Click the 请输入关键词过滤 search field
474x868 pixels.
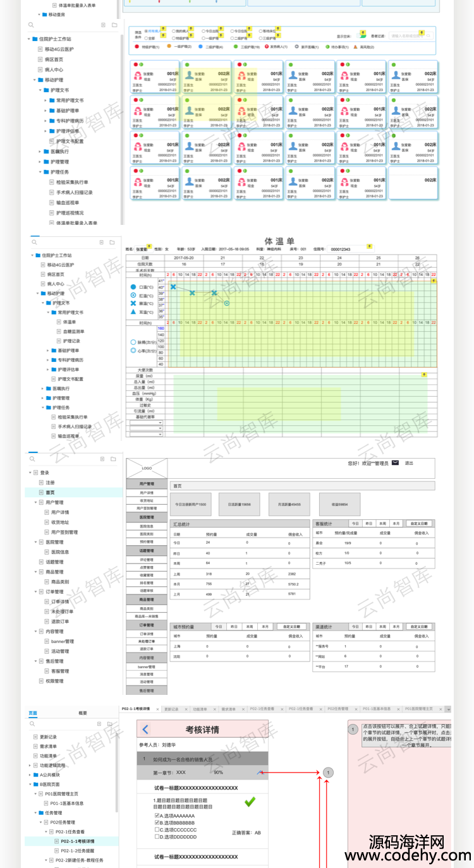tap(411, 37)
